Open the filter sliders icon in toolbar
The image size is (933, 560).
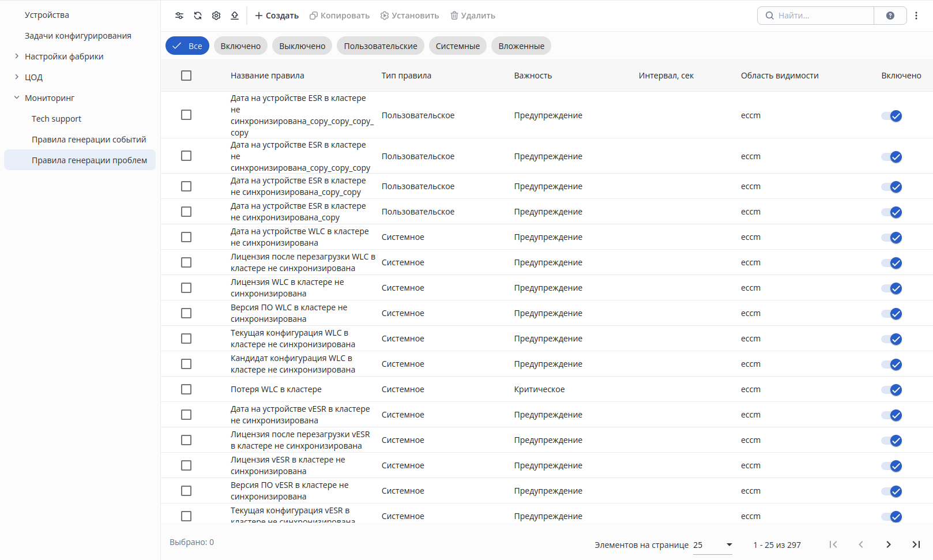[179, 16]
